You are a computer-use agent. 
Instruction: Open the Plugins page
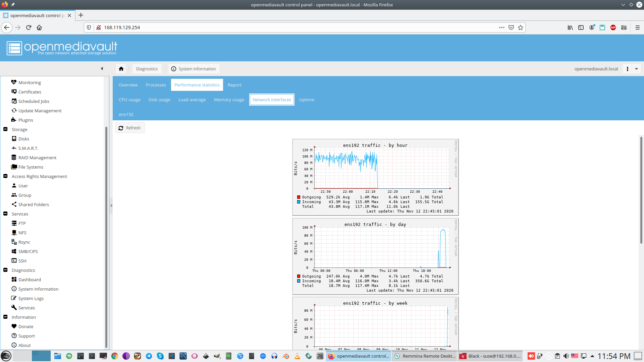tap(25, 120)
